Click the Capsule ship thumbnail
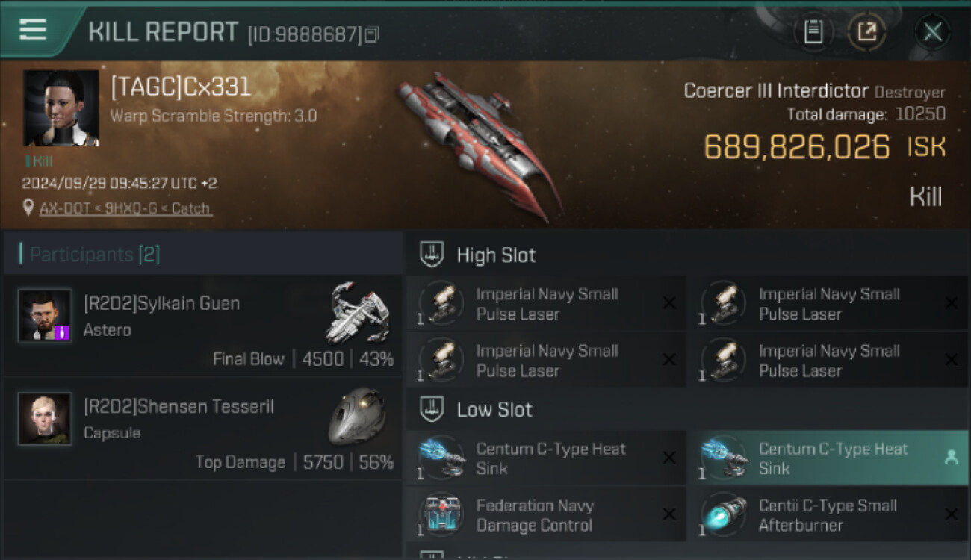This screenshot has height=560, width=971. (x=357, y=415)
